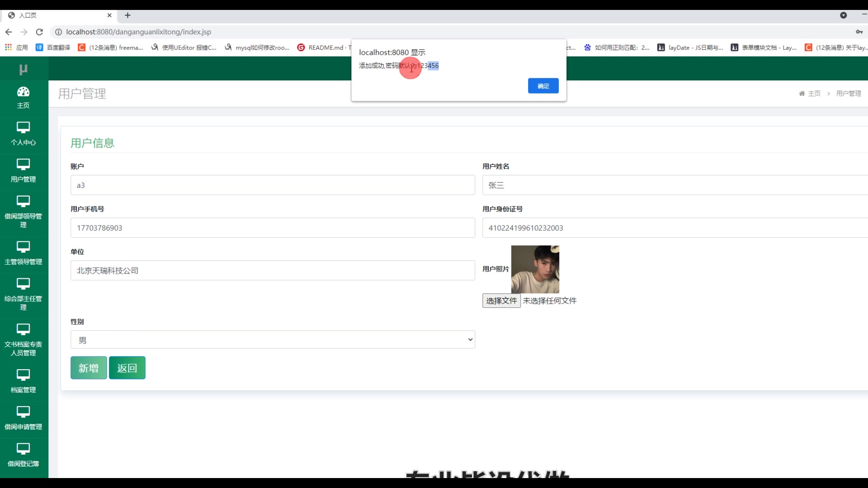The height and width of the screenshot is (488, 868).
Task: Click the password key icon in address bar
Action: pos(859,32)
